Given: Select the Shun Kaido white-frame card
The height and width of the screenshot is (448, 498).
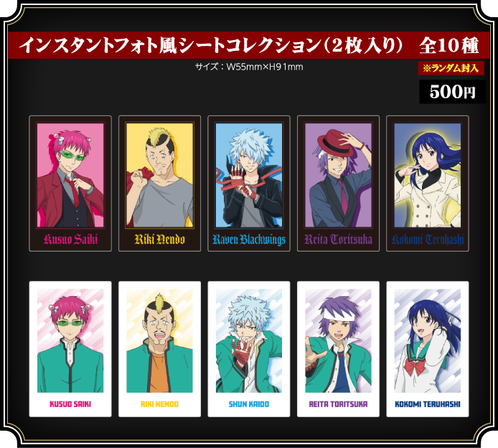Looking at the screenshot, I should 249,349.
